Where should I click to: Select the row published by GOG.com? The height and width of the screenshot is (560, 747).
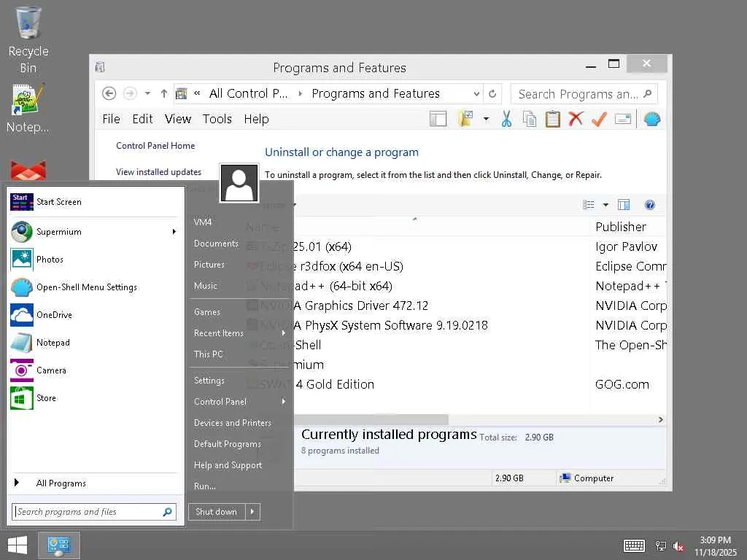click(x=455, y=384)
